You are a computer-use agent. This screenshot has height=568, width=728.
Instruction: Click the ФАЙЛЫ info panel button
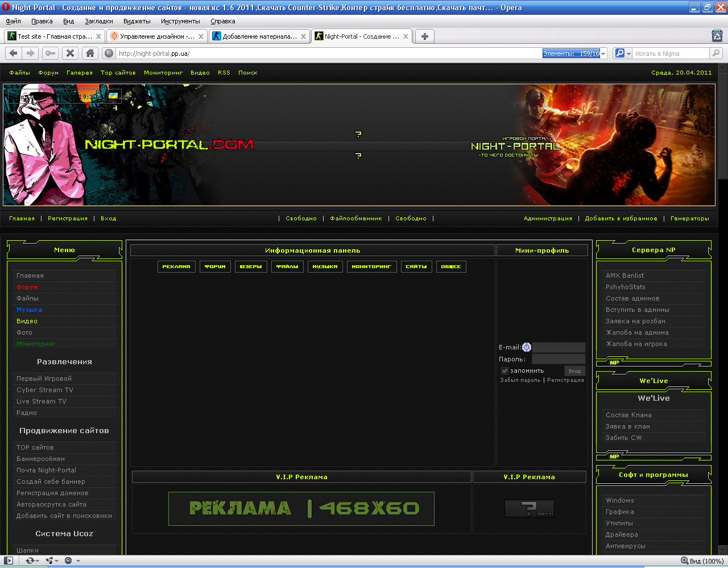click(287, 266)
